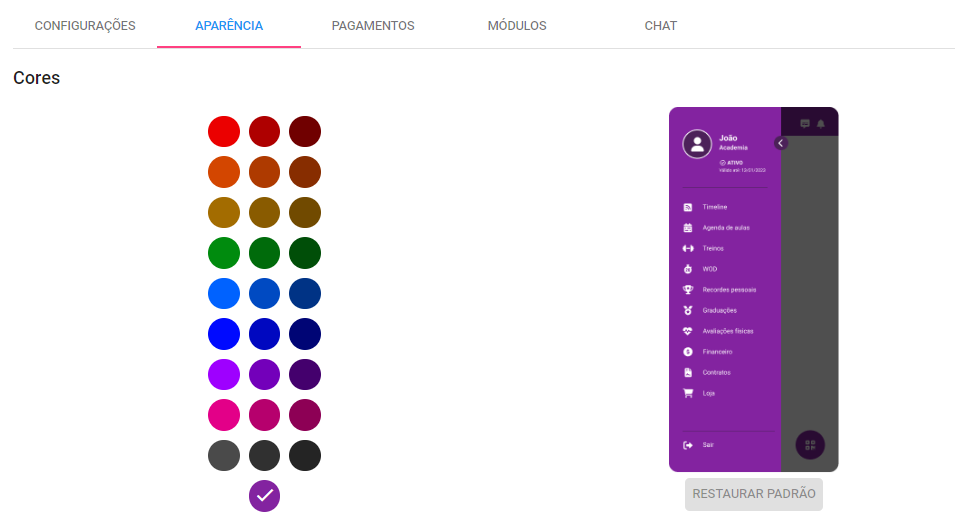Switch to the Pagamentos tab
This screenshot has width=955, height=532.
(373, 26)
